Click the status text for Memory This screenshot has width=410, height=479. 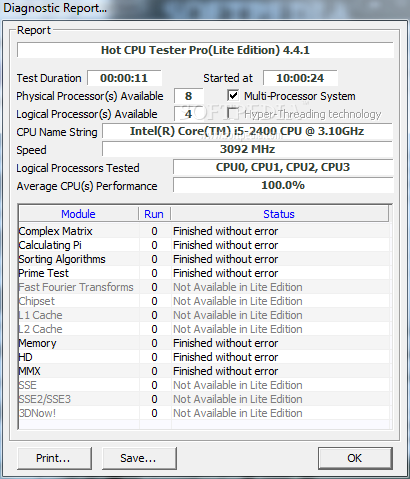[x=226, y=343]
